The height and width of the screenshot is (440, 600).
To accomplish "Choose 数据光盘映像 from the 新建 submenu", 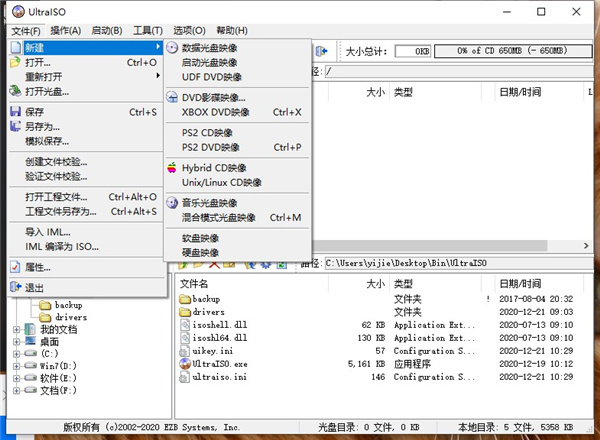I will click(x=217, y=47).
